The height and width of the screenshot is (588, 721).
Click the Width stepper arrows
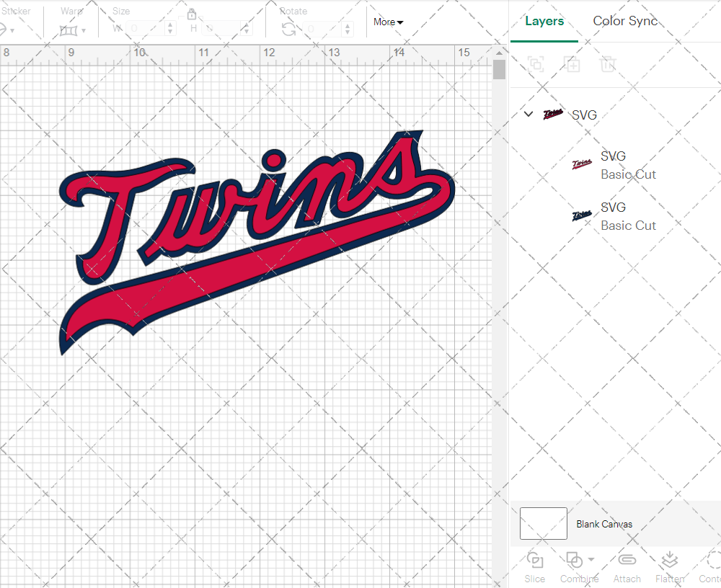click(170, 29)
